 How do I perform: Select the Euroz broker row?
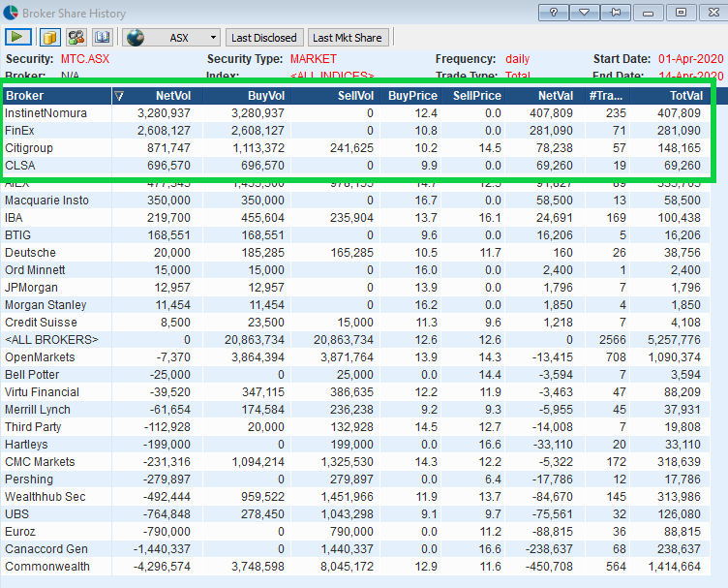click(x=356, y=532)
